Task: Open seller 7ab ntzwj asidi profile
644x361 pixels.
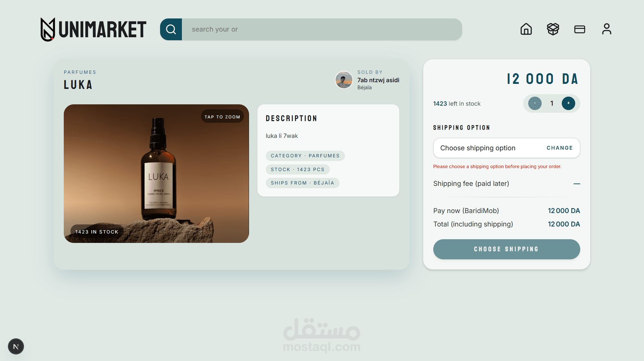Action: (378, 80)
